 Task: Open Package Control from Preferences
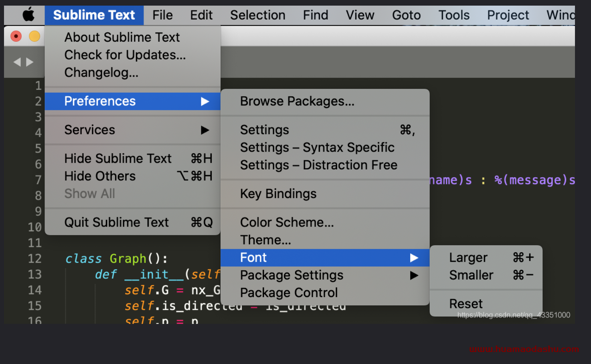pyautogui.click(x=289, y=293)
